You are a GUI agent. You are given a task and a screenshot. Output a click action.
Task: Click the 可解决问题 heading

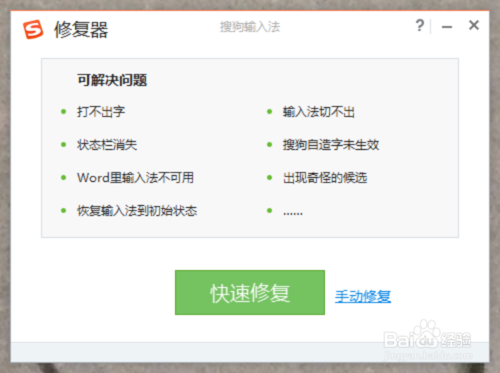112,80
